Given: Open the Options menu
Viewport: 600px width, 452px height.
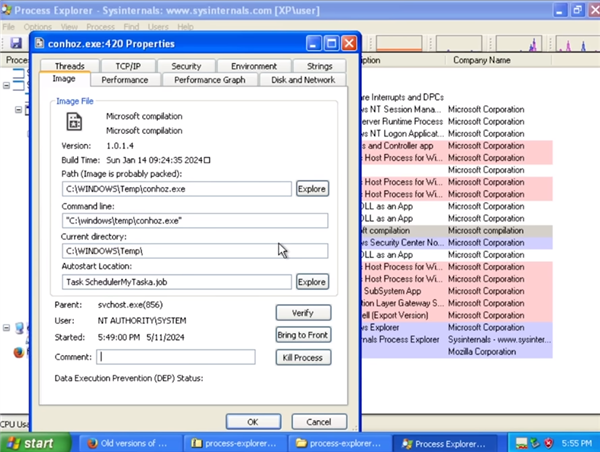Looking at the screenshot, I should coord(38,26).
